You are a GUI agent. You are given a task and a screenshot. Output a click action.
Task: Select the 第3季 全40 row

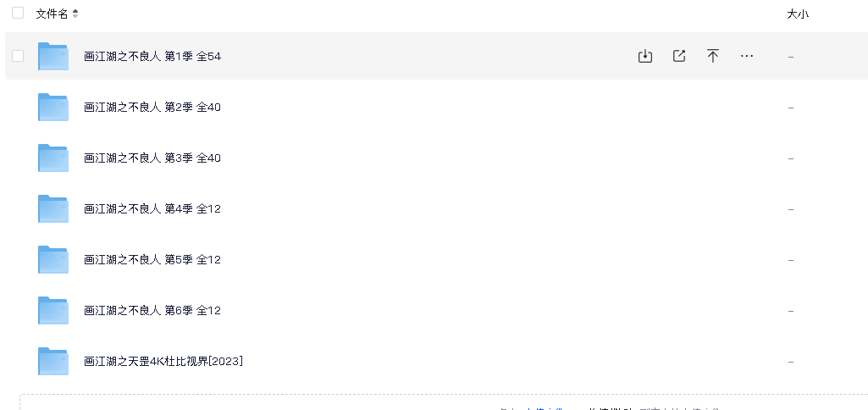pyautogui.click(x=436, y=158)
